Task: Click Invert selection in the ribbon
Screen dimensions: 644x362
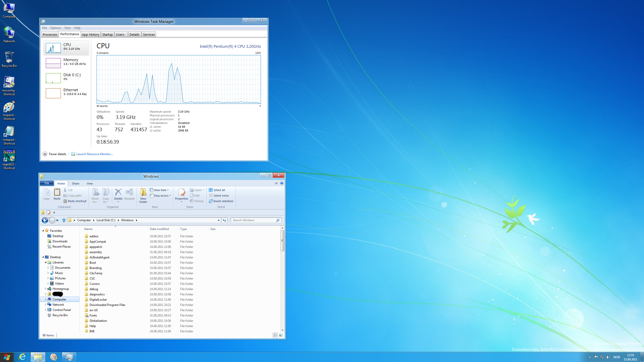Action: pos(221,201)
